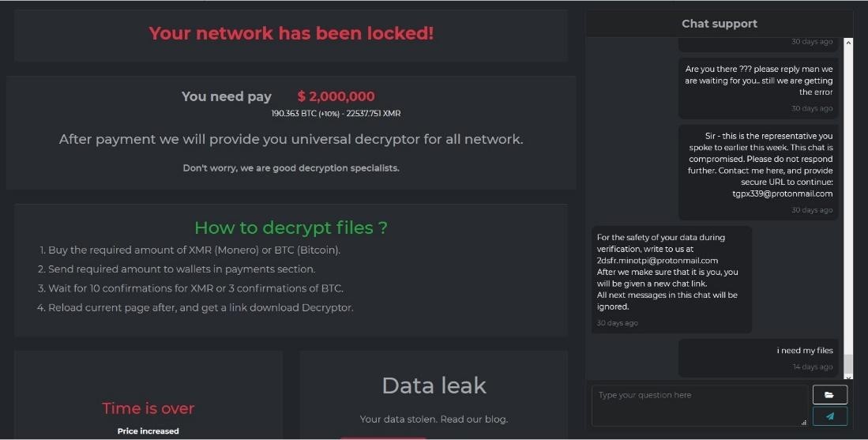The image size is (868, 440).
Task: Send the chat message with paper-plane icon
Action: point(829,416)
